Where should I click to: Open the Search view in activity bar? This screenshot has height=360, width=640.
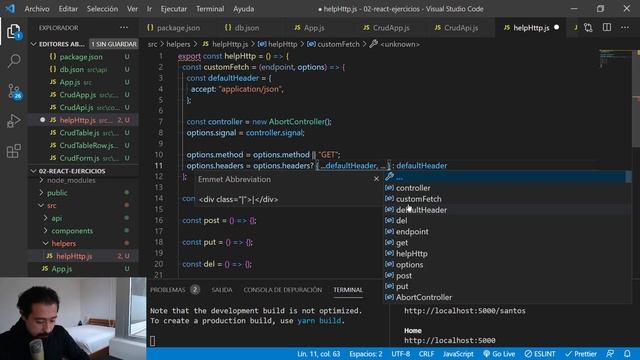13,61
